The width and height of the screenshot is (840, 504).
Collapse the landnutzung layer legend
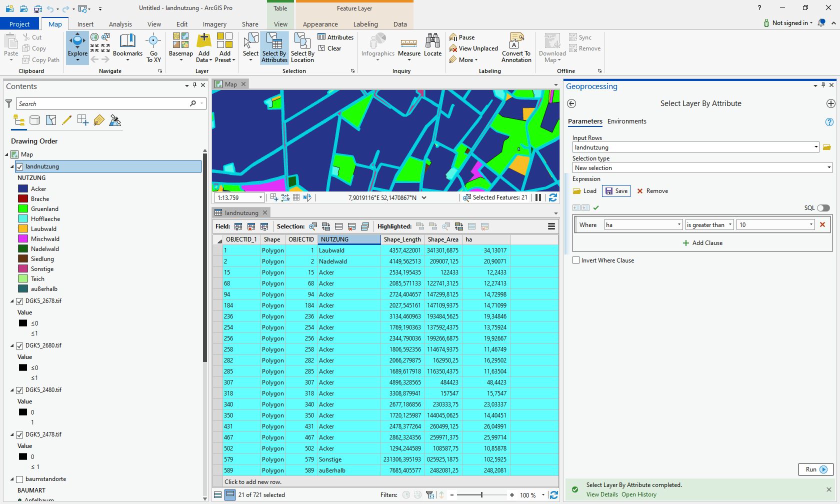point(12,167)
